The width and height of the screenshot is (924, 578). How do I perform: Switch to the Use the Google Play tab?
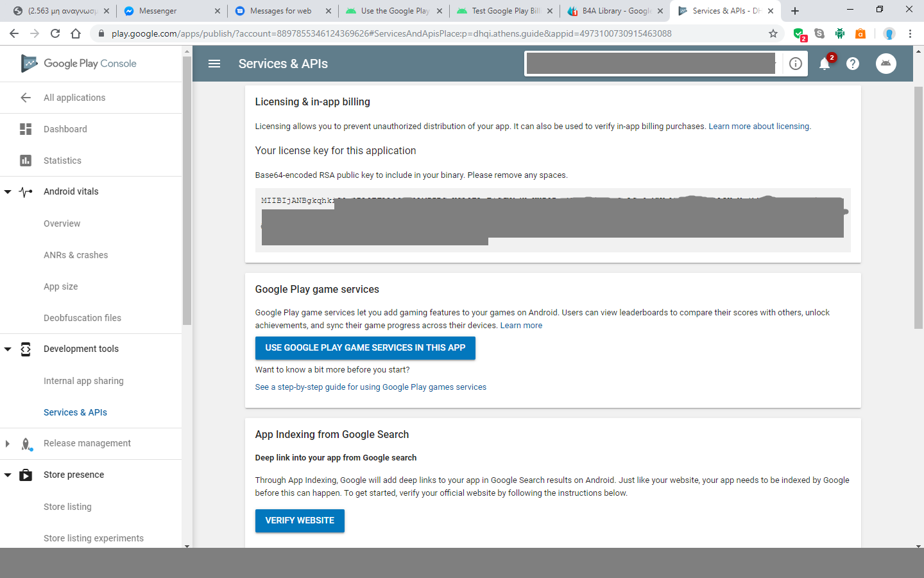coord(394,11)
